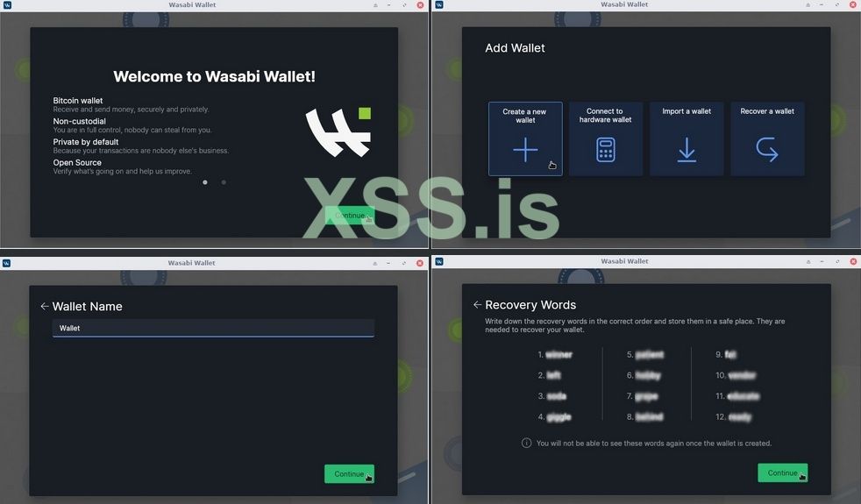Click the info icon next to the recovery warning

(526, 443)
